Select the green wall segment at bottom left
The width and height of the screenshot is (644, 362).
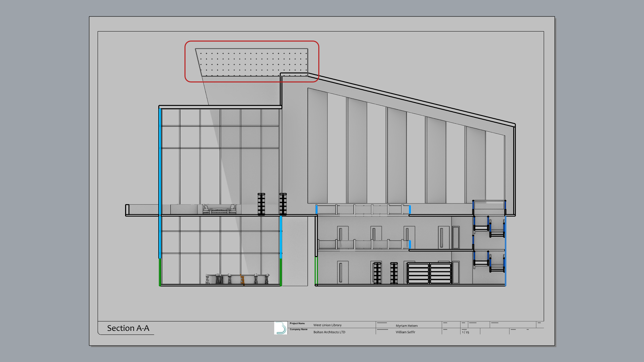point(160,271)
